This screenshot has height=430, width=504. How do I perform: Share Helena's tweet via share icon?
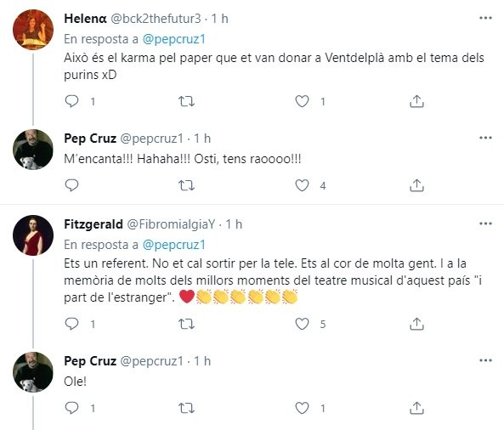416,101
